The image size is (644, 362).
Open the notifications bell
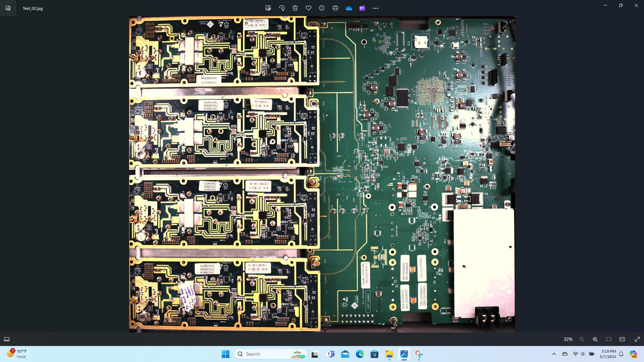coord(621,354)
